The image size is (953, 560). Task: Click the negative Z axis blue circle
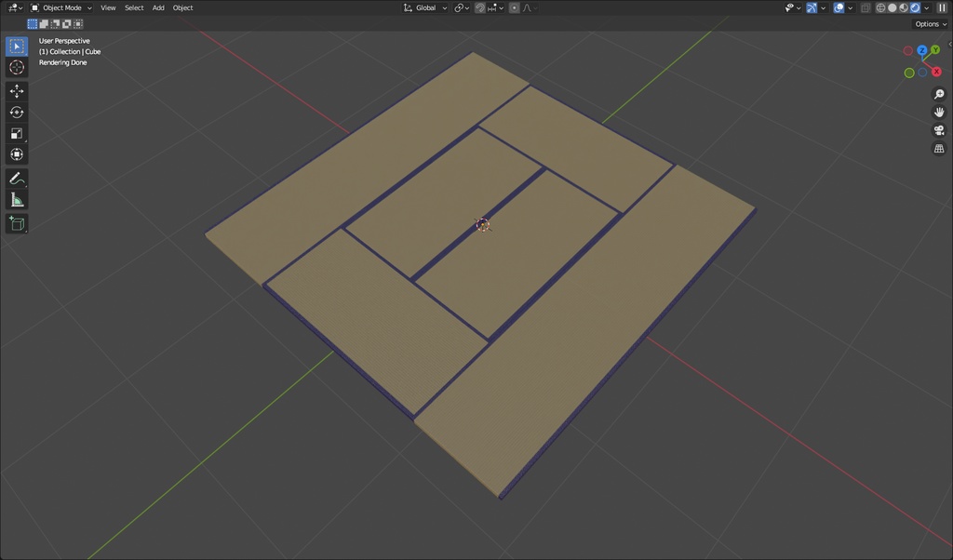tap(922, 73)
